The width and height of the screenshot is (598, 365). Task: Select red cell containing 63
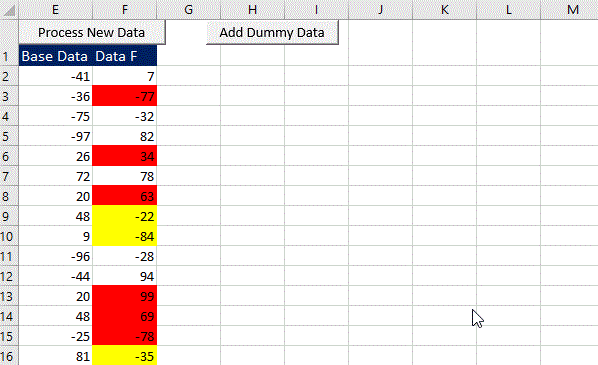click(125, 196)
